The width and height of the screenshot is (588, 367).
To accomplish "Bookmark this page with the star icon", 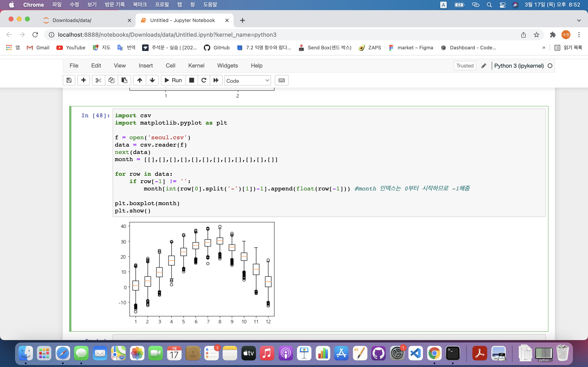I will tap(536, 35).
